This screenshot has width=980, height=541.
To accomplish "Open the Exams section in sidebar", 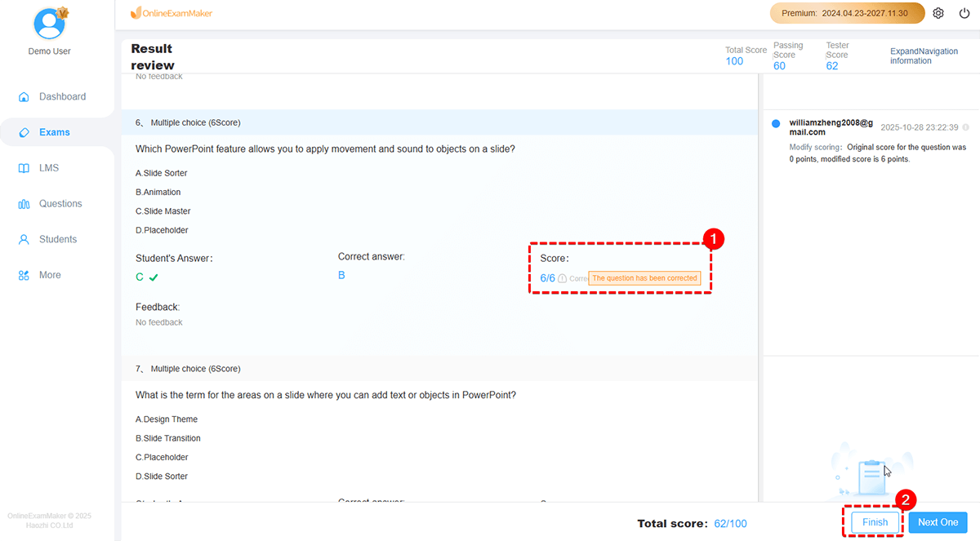I will click(x=54, y=132).
